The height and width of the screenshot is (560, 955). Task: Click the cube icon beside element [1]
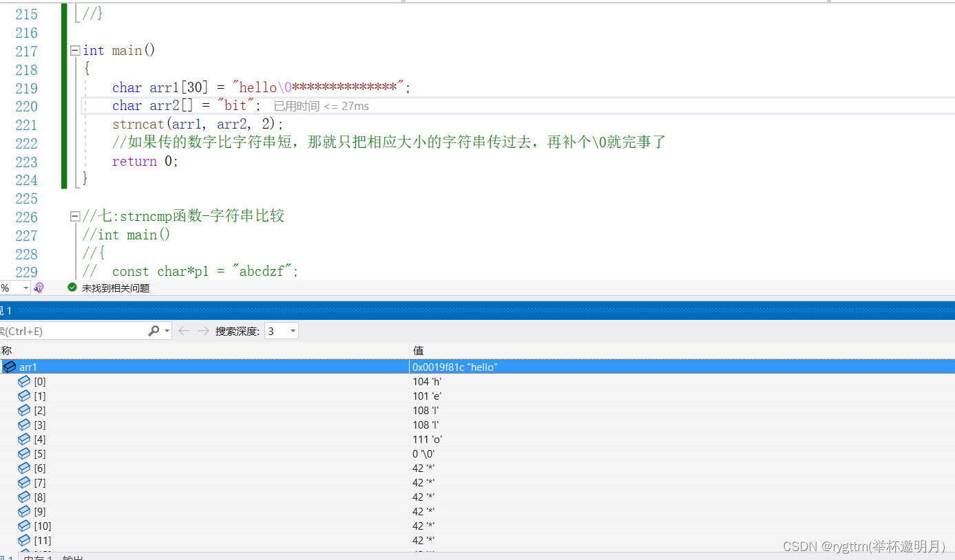point(24,396)
